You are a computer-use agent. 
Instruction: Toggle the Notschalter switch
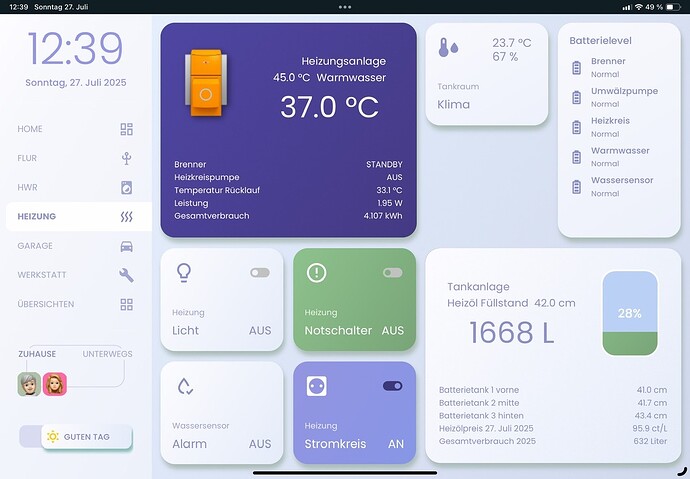(392, 272)
